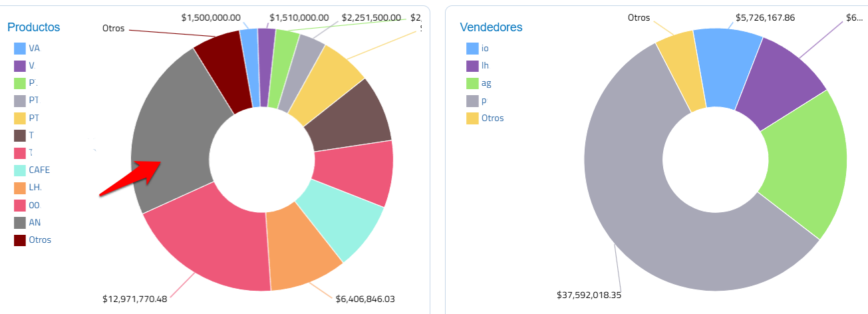Toggle the Otros legend item under Vendedores

[492, 118]
